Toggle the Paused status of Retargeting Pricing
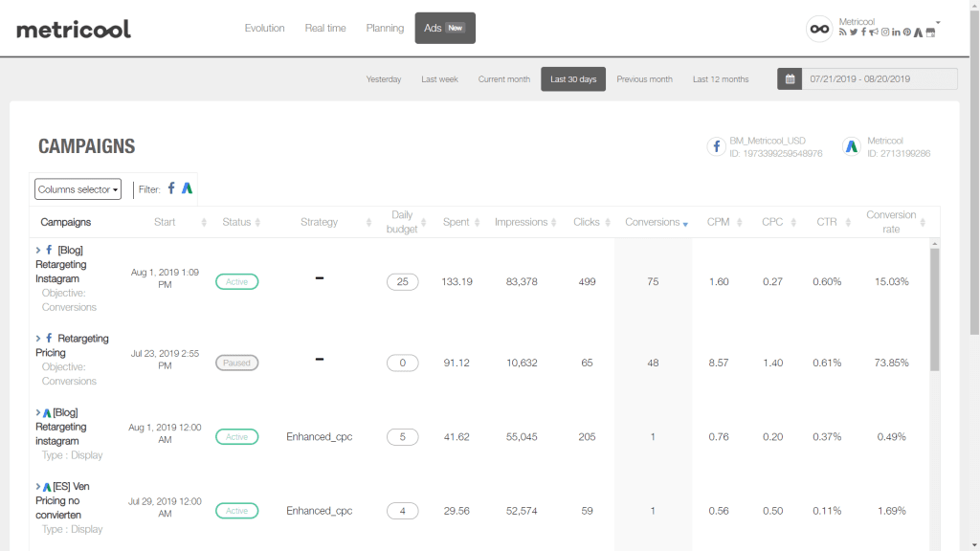Viewport: 980px width, 551px height. pos(237,363)
